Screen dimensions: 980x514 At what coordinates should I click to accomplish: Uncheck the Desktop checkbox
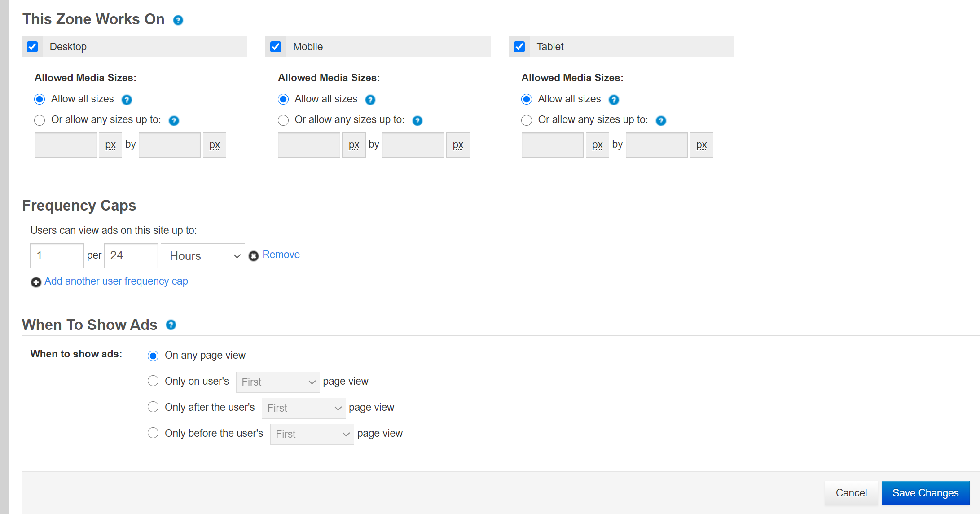pyautogui.click(x=32, y=47)
